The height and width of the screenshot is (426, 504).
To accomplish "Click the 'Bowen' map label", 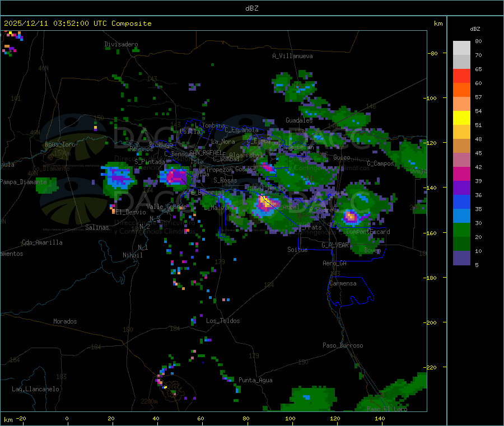I will click(373, 250).
